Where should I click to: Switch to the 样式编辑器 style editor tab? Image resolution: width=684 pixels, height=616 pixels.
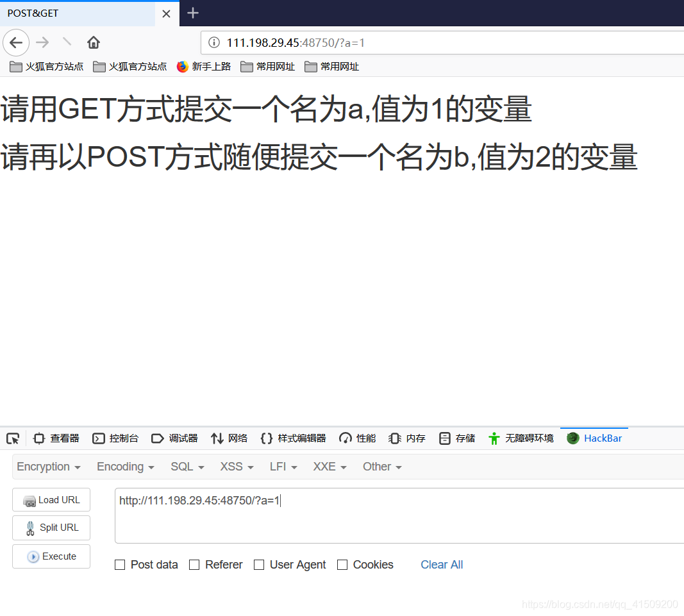tap(293, 438)
